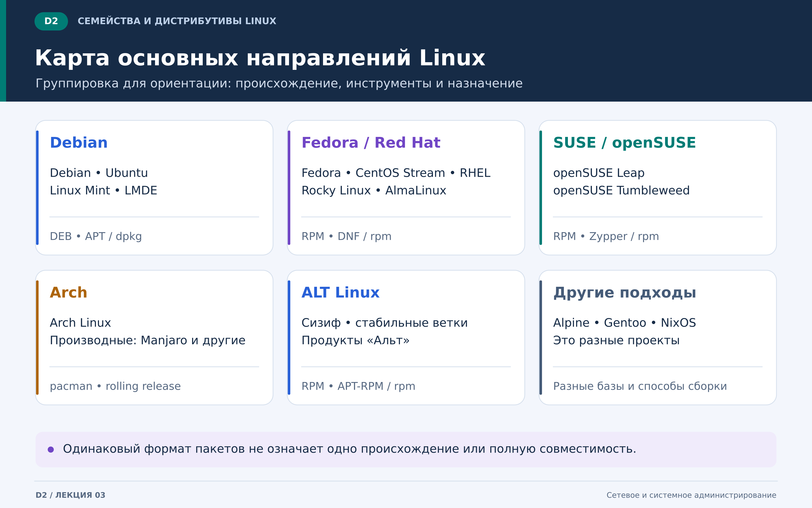The width and height of the screenshot is (812, 508).
Task: Click the footer "RPM • Zypper / rpm"
Action: pos(606,236)
